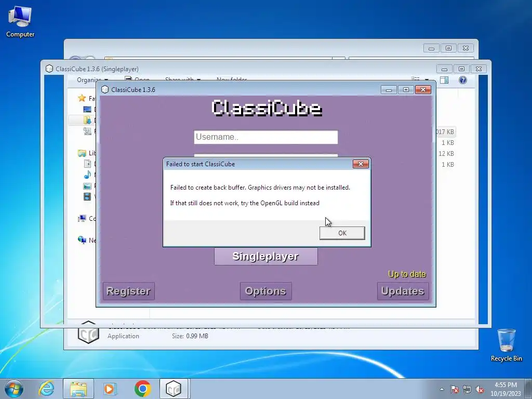The height and width of the screenshot is (399, 532).
Task: Select the Libraries icon in Explorer sidebar
Action: point(82,153)
